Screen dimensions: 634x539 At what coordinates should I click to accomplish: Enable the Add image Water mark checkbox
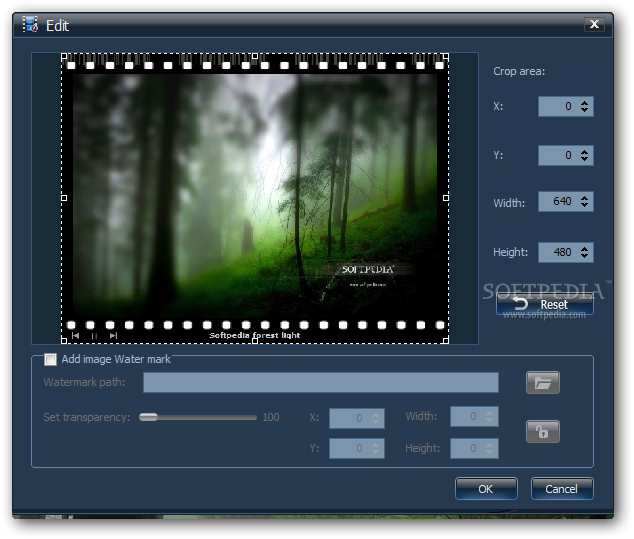[51, 359]
